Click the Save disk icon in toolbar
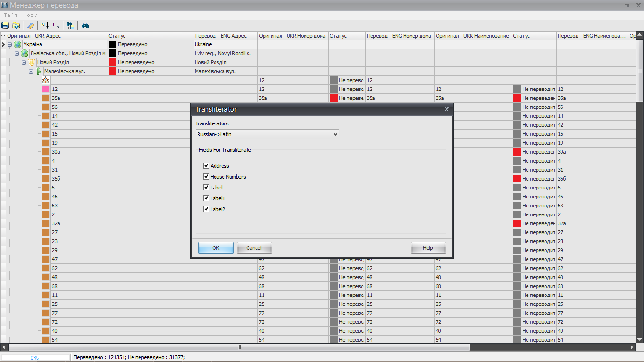This screenshot has height=362, width=644. 5,25
